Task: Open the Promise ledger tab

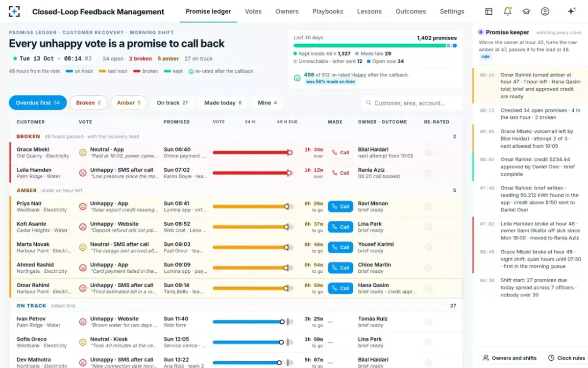Action: coord(208,11)
